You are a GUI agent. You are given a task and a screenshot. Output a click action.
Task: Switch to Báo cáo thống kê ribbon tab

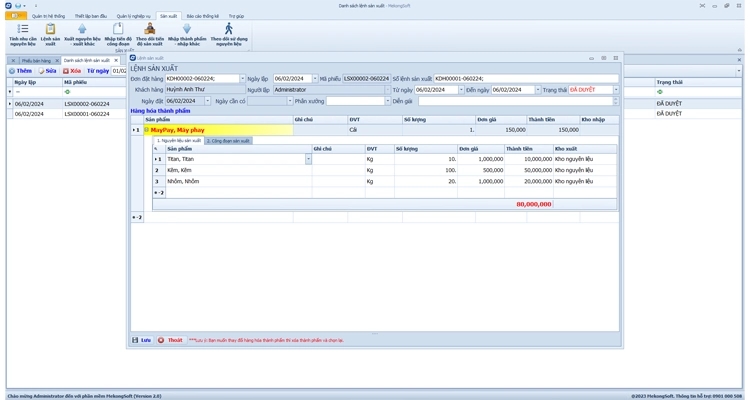pyautogui.click(x=202, y=16)
